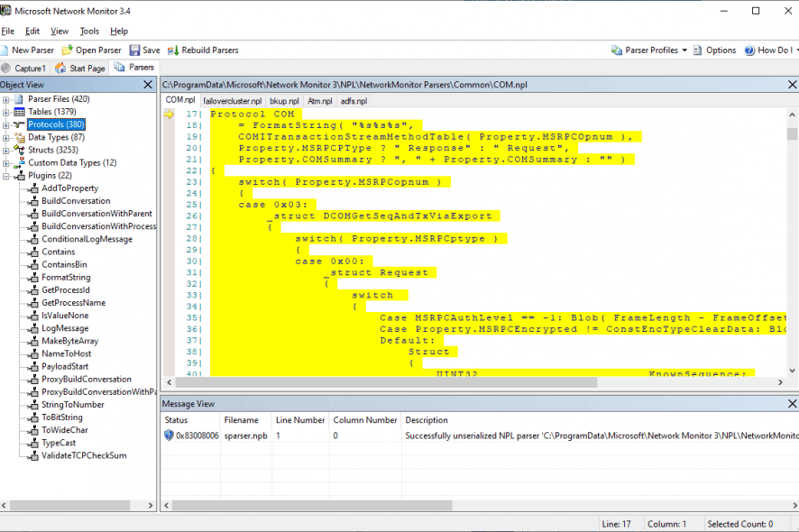Screen dimensions: 799x532
Task: Click the Data Types node icon
Action: pos(19,137)
